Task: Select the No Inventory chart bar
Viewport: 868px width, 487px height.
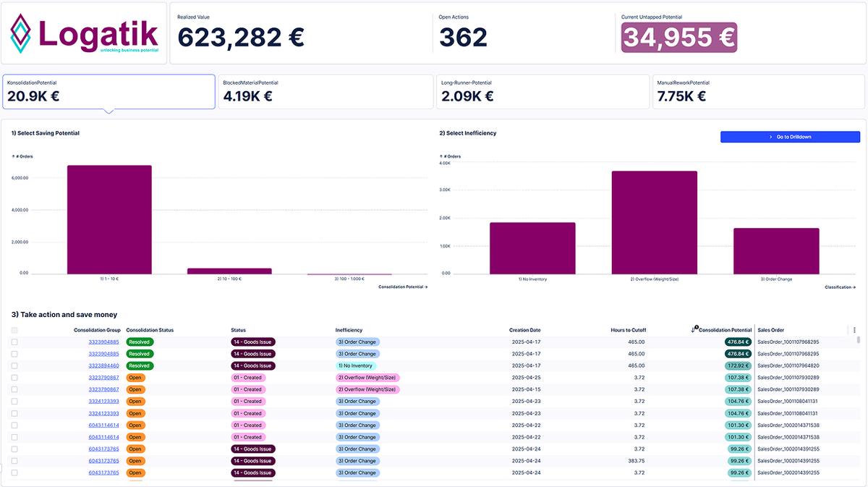Action: [x=532, y=247]
